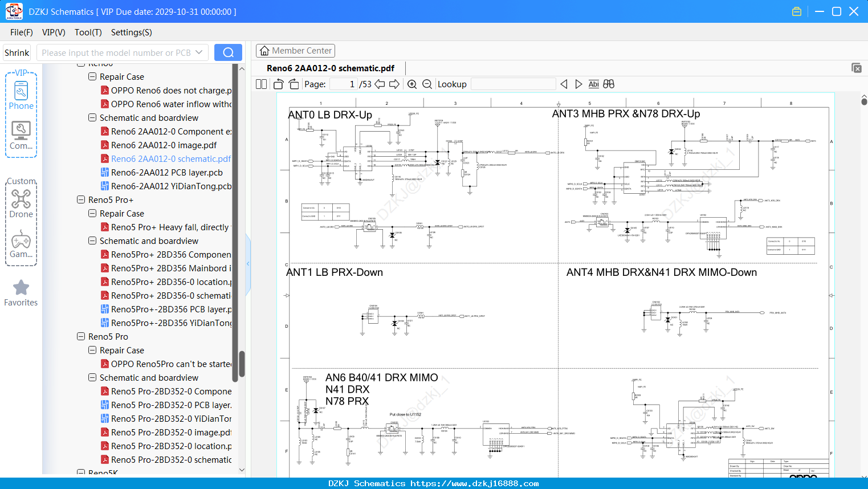Collapse Reno5 Pro Repair Case node

[x=92, y=350]
